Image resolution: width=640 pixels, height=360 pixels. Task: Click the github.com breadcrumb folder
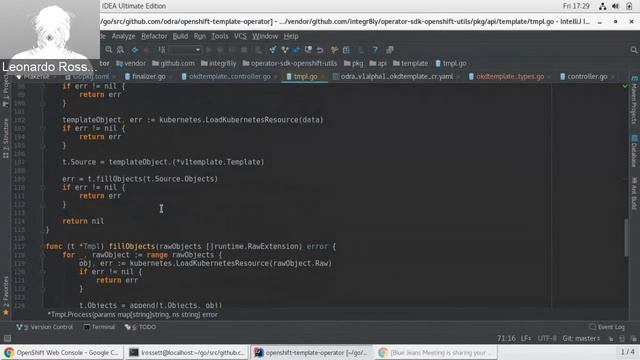point(173,63)
